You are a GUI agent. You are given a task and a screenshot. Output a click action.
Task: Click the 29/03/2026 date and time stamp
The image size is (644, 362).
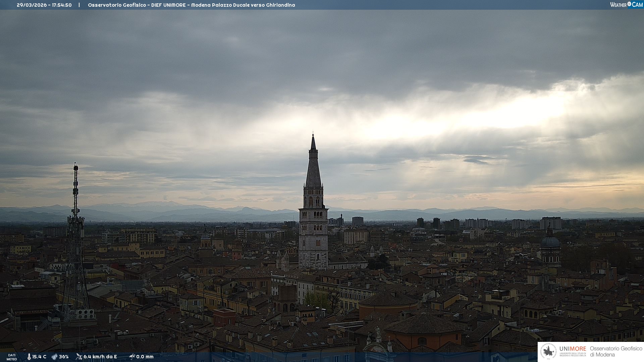point(44,5)
